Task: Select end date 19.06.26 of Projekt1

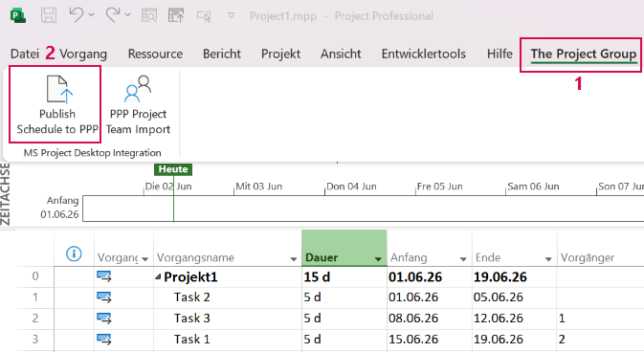Action: [515, 276]
